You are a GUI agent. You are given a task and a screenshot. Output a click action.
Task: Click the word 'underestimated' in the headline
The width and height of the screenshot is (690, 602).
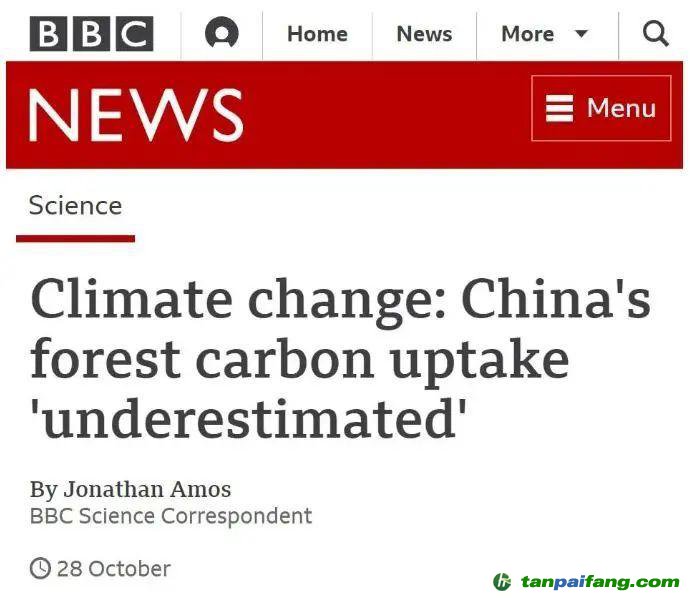pos(249,418)
